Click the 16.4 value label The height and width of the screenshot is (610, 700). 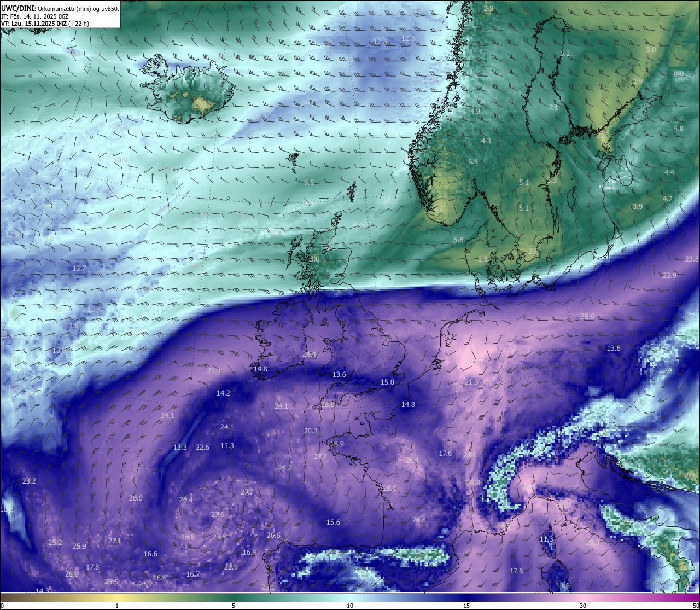point(249,553)
